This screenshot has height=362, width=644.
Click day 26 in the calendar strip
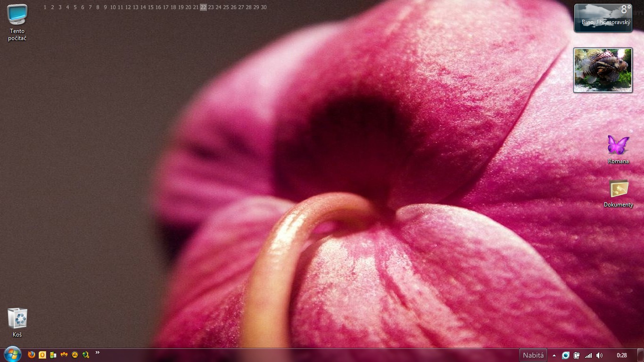(233, 7)
